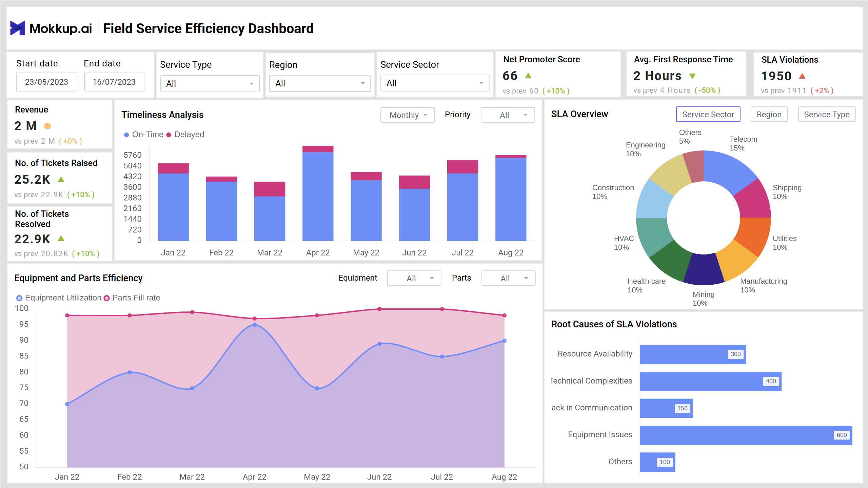The image size is (868, 488).
Task: Open the Monthly granularity dropdown
Action: (x=408, y=115)
